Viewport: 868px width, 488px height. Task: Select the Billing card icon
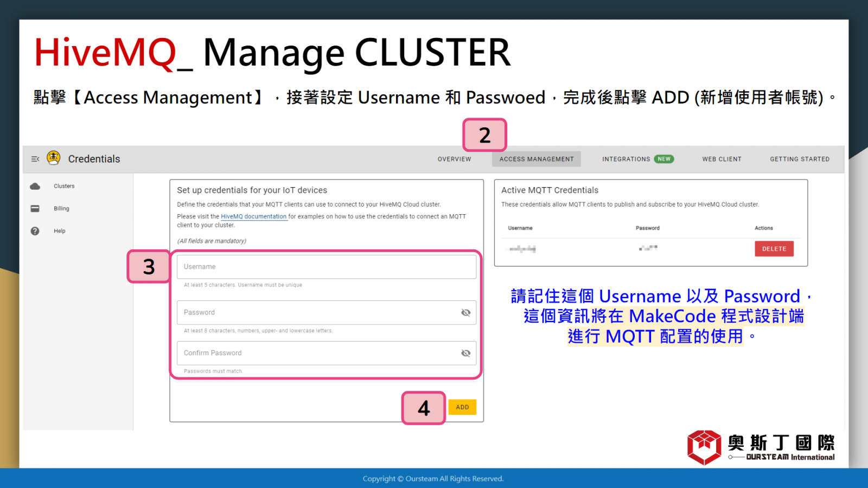coord(35,209)
